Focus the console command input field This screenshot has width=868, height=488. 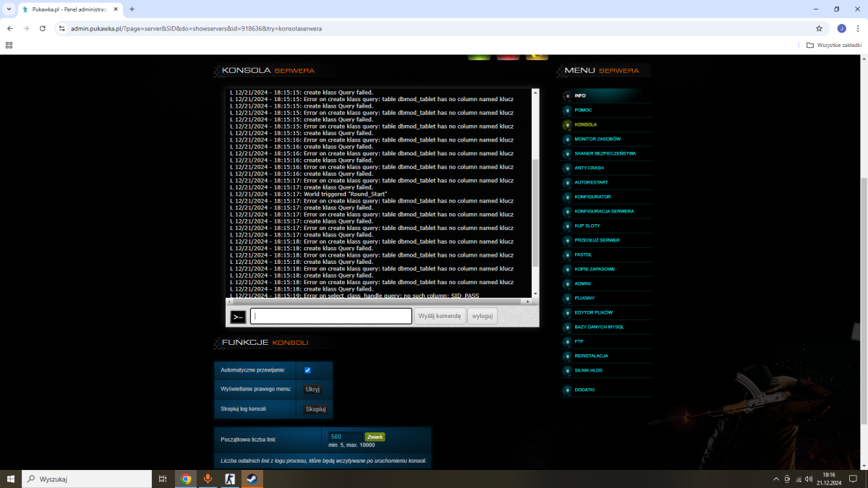[x=331, y=316]
